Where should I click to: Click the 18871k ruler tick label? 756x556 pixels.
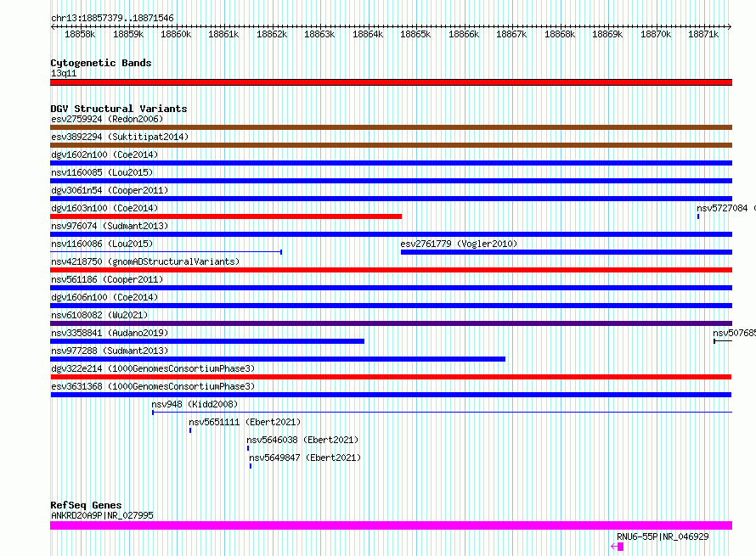coord(703,34)
